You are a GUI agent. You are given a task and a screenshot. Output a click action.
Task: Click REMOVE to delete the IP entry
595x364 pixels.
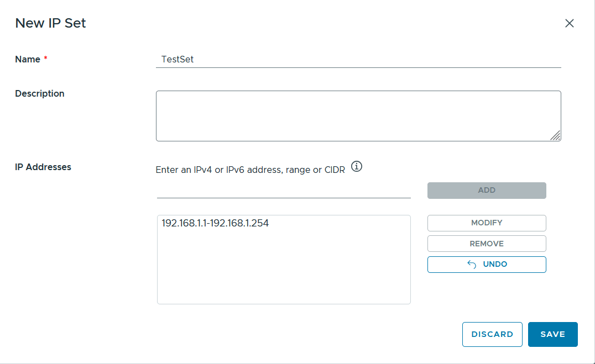pyautogui.click(x=487, y=244)
